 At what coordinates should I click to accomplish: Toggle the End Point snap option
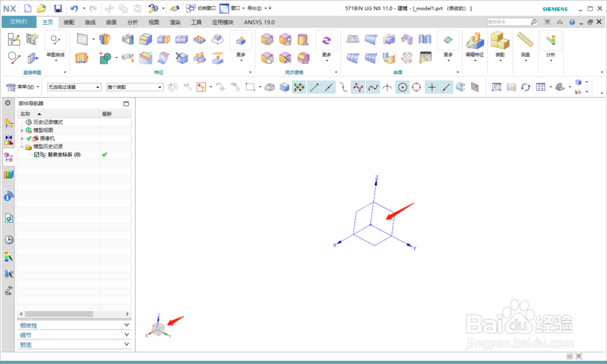314,87
